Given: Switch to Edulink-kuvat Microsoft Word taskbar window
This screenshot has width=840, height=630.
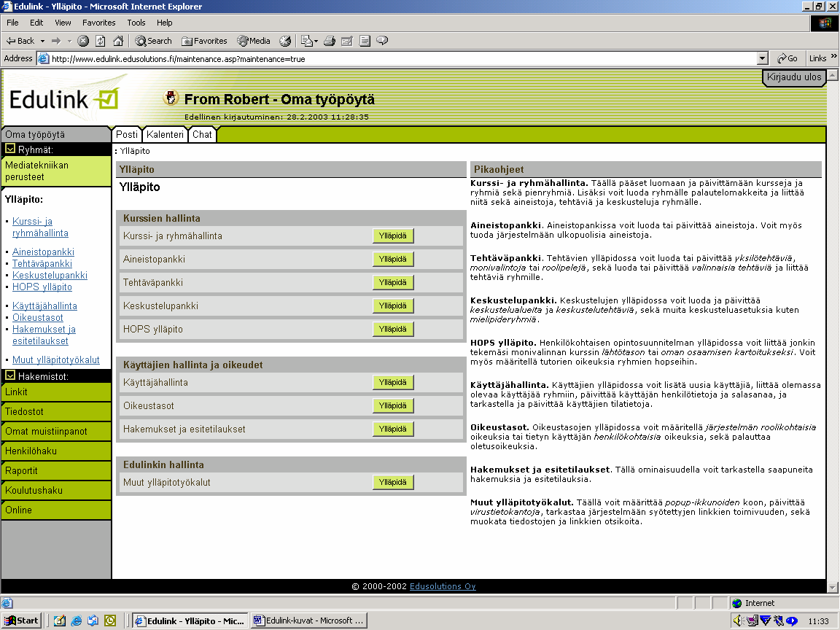Looking at the screenshot, I should click(x=310, y=621).
